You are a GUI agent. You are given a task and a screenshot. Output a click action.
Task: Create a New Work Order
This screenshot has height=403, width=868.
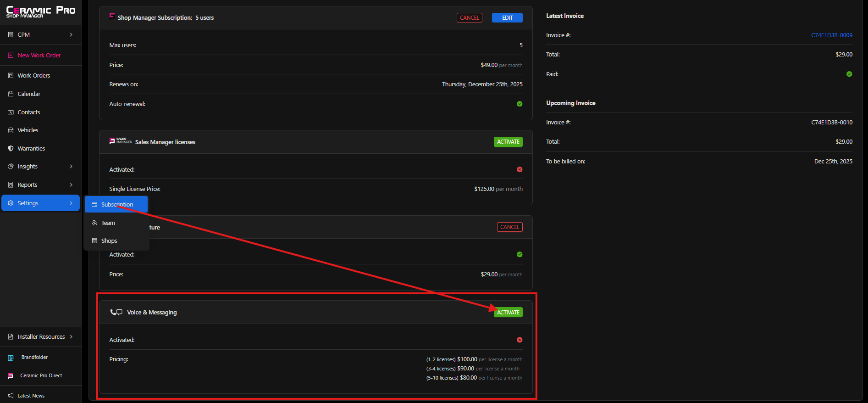point(41,55)
